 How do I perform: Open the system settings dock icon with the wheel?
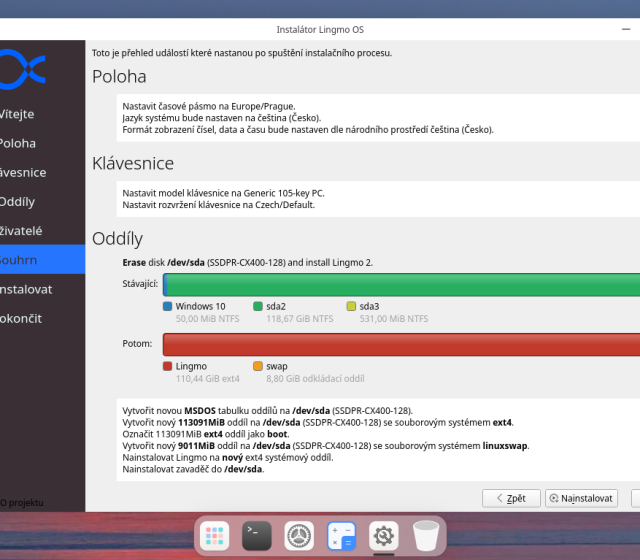pos(299,537)
